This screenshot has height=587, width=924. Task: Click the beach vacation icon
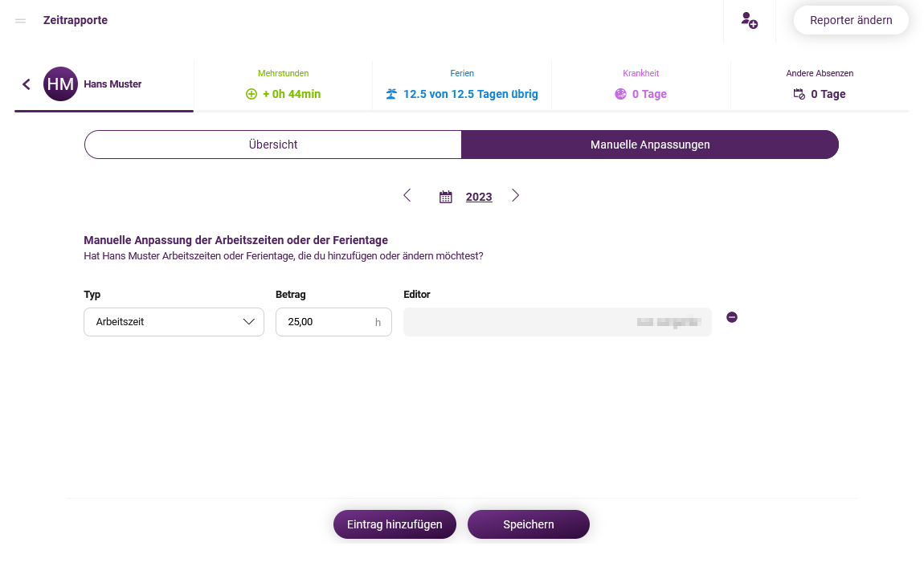coord(391,94)
